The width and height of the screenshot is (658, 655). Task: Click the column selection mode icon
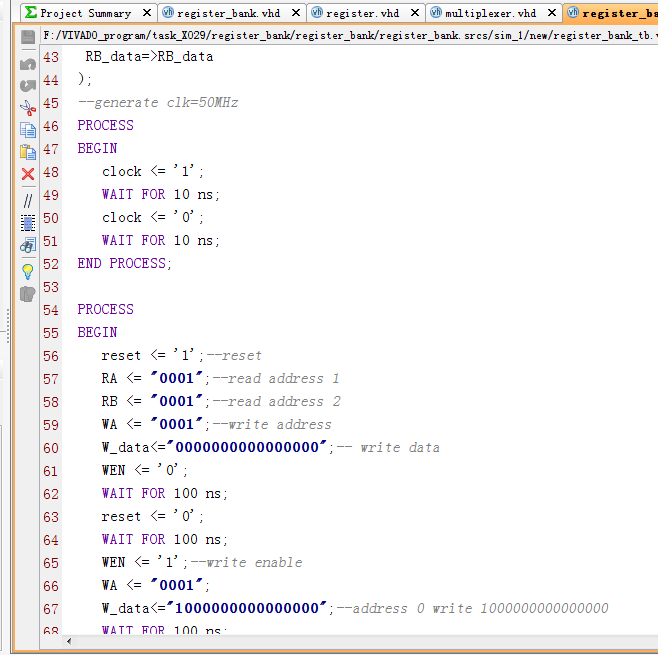pos(28,223)
